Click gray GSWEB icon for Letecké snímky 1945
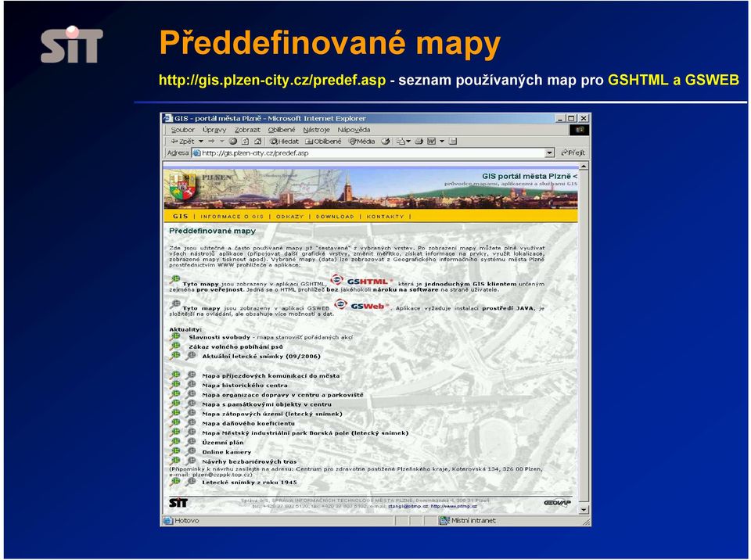This screenshot has width=751, height=560. click(x=191, y=482)
